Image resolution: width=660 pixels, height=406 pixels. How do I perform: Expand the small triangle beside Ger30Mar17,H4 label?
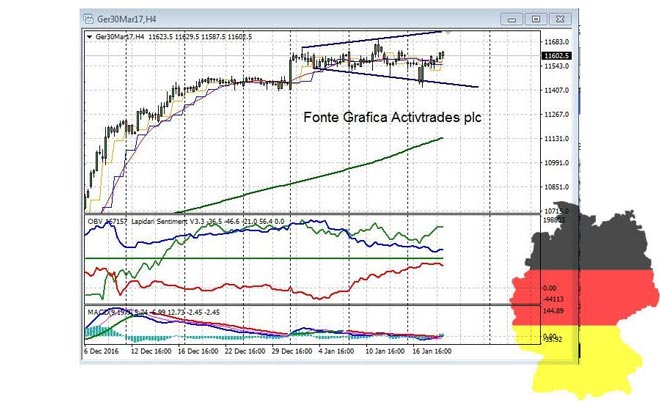pos(88,37)
